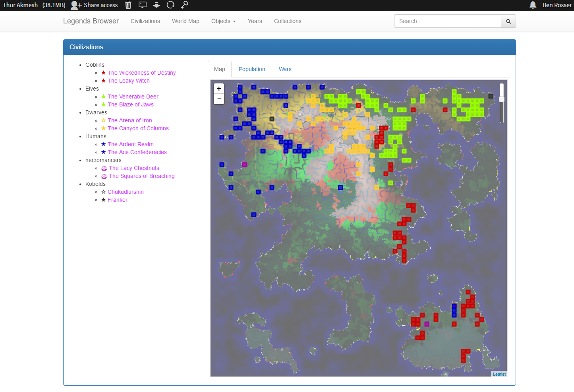574x392 pixels.
Task: Click into the Search input field
Action: [448, 21]
